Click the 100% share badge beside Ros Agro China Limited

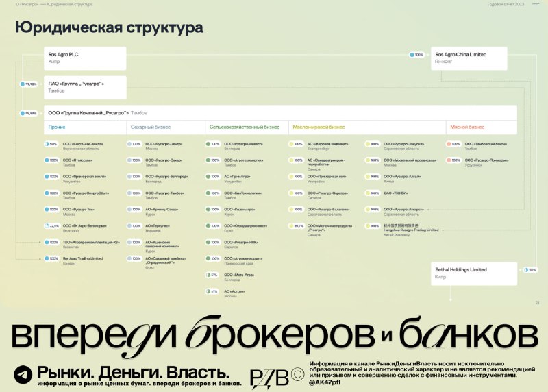tap(416, 55)
